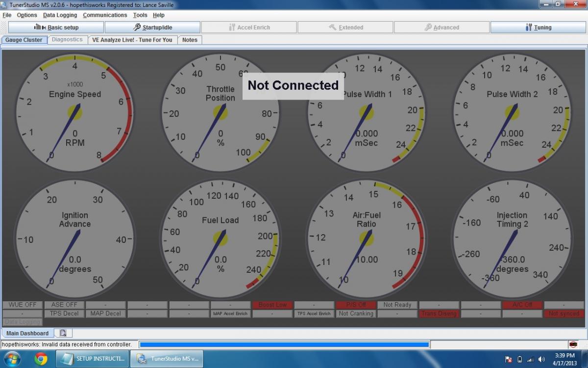
Task: Open the Data Logging menu
Action: 60,15
